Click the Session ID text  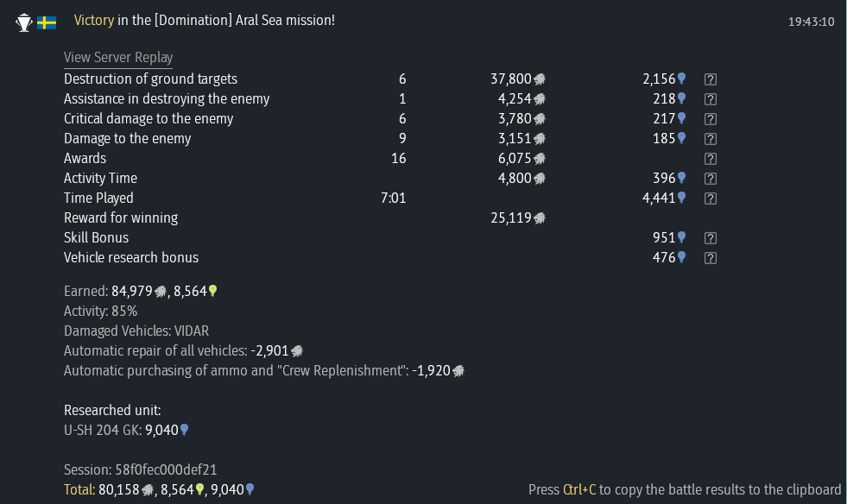point(140,470)
